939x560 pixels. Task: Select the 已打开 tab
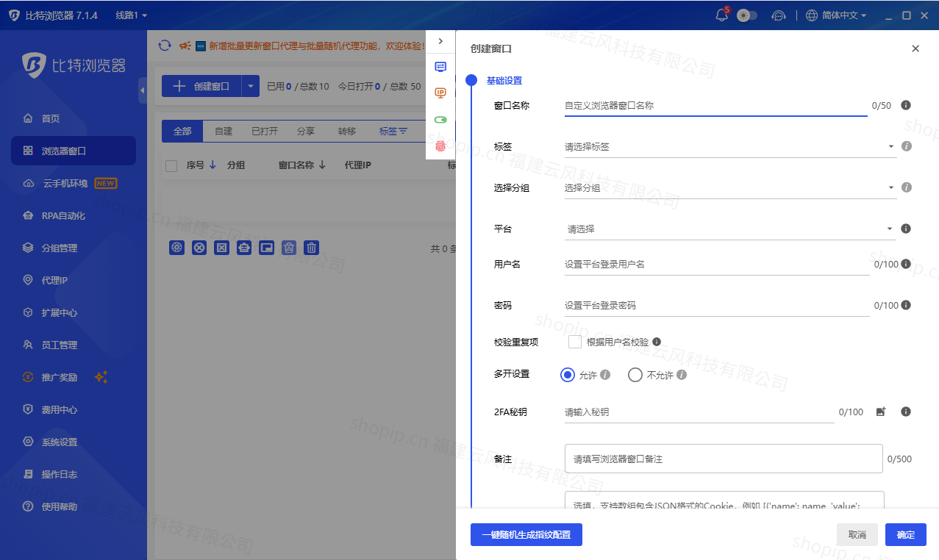(x=265, y=131)
